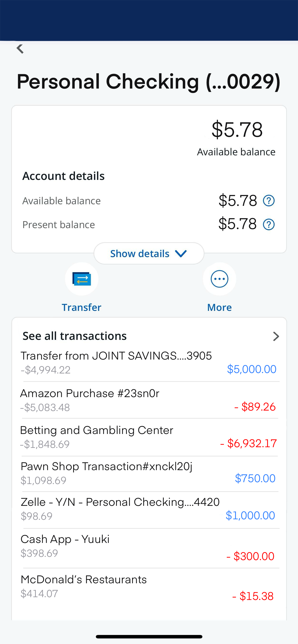
Task: Open the Zelle Personal Checking transaction
Action: pyautogui.click(x=120, y=502)
